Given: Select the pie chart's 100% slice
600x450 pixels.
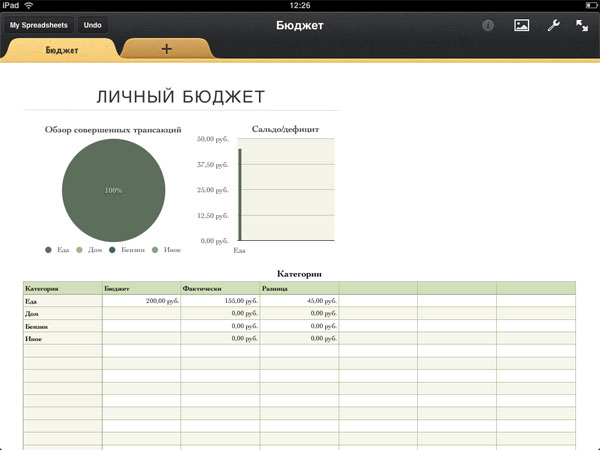Looking at the screenshot, I should tap(113, 190).
